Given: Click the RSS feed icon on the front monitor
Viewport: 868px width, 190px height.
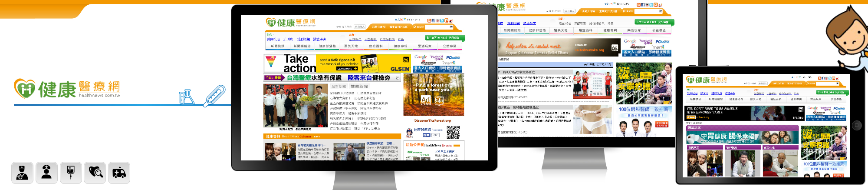Looking at the screenshot, I should click(429, 20).
